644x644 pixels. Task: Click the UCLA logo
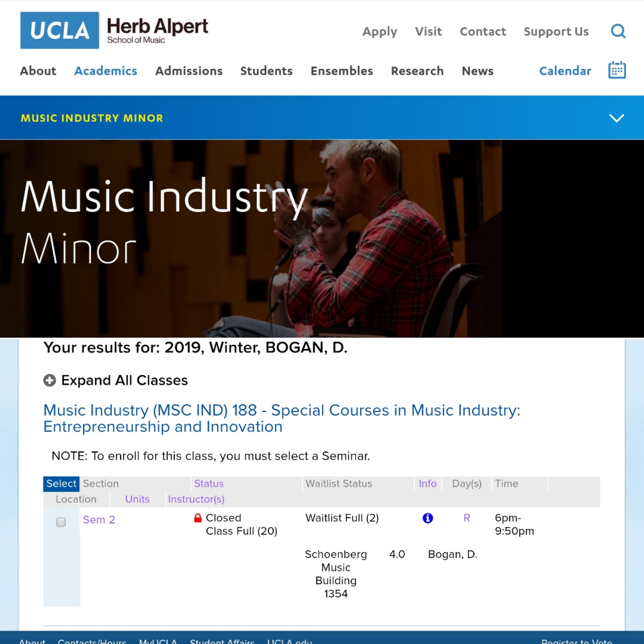point(60,30)
